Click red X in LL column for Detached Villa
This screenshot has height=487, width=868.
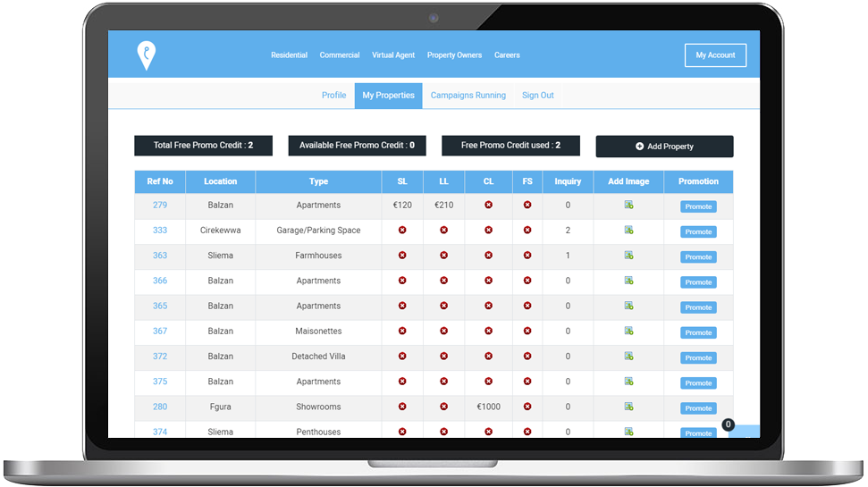click(x=444, y=357)
